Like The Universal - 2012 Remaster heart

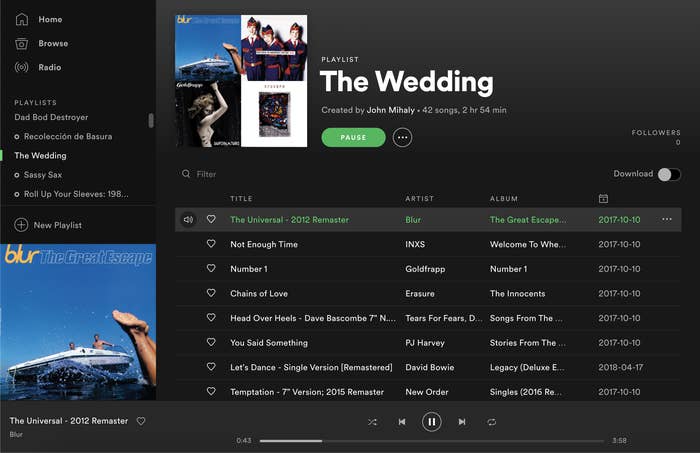(211, 219)
